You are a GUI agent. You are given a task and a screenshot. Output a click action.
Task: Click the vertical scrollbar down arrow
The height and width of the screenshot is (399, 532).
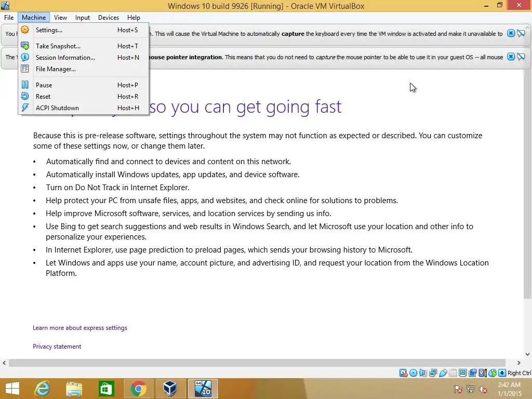click(528, 354)
